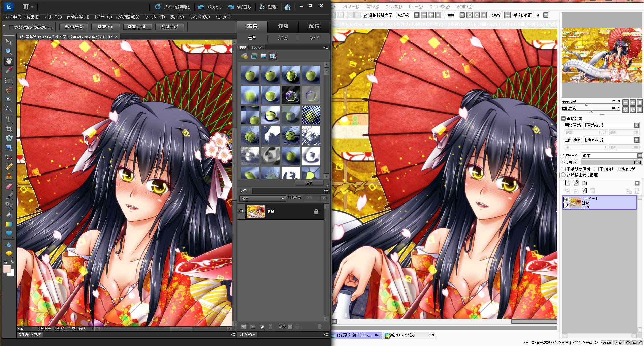The width and height of the screenshot is (644, 346).
Task: Click flip horizontal icon in SAI toolbar
Action: pos(508,15)
